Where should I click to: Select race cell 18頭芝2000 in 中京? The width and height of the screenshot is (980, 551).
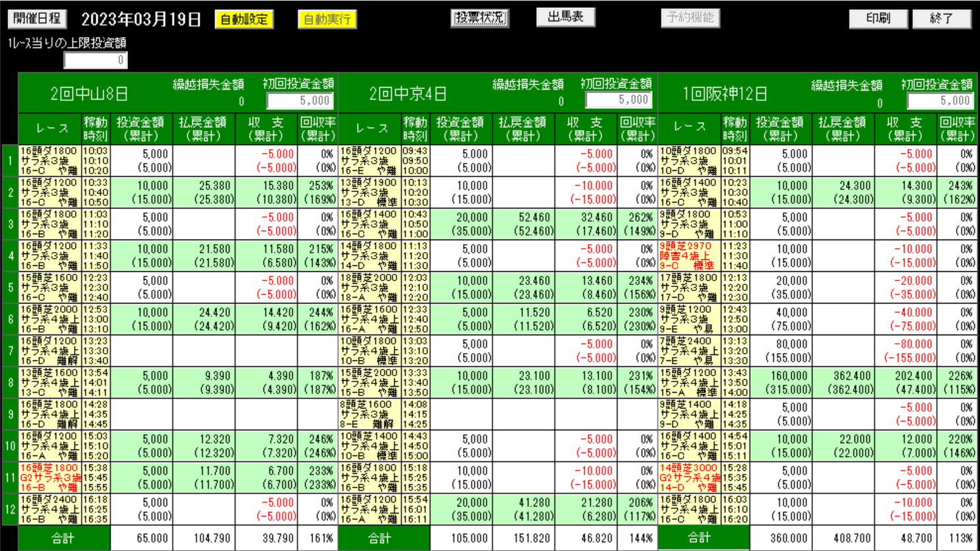369,287
